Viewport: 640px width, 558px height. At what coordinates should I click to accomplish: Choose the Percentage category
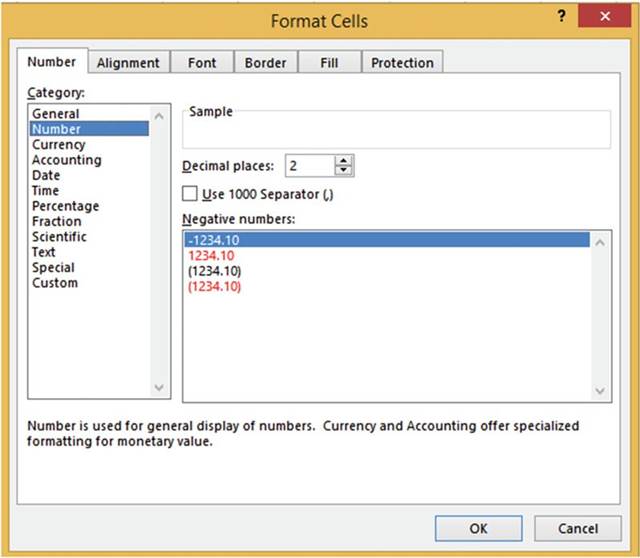pos(65,206)
